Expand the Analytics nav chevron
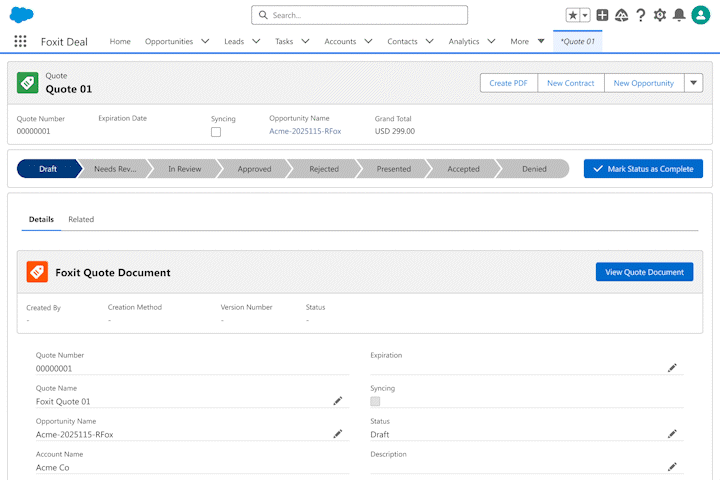 [x=491, y=41]
